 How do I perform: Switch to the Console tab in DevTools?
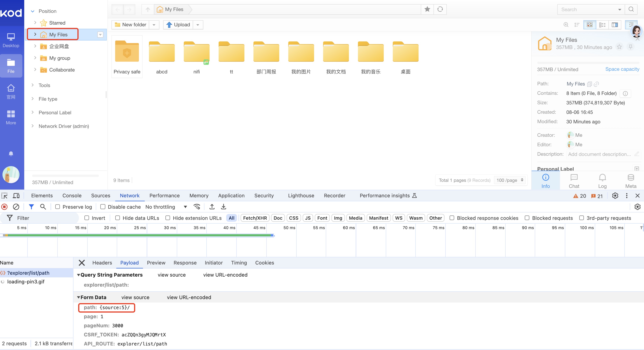[x=72, y=196]
